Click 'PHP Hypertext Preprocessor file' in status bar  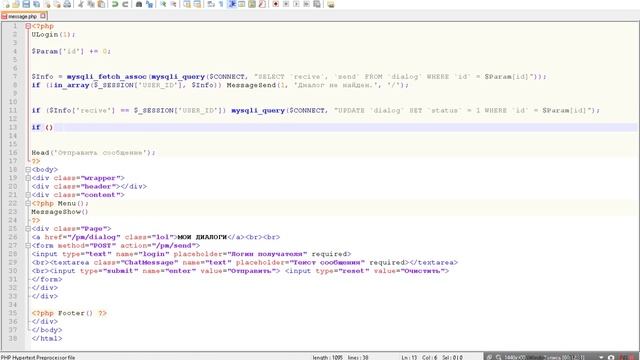click(x=38, y=358)
